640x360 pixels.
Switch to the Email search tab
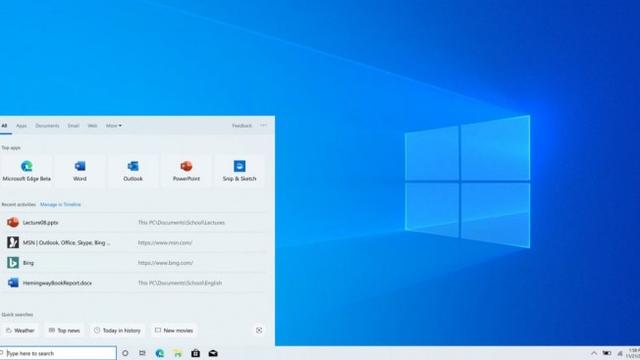(73, 126)
